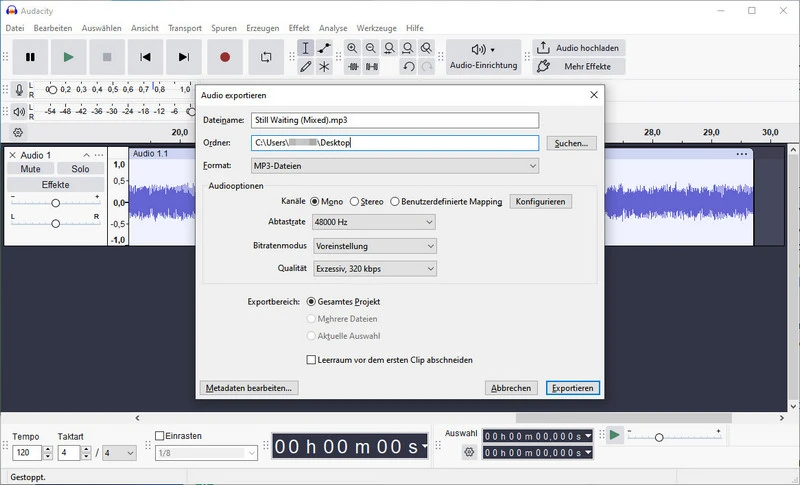Click the track gain slider knob
This screenshot has height=485, width=800.
(56, 203)
